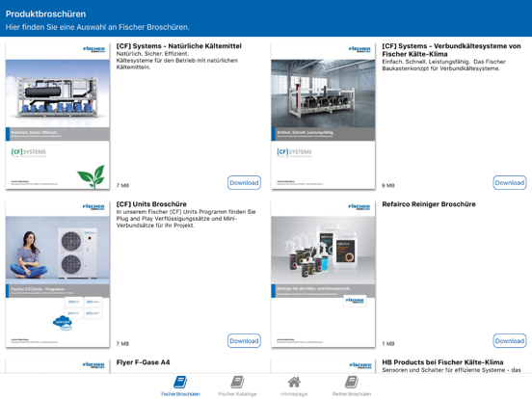Select the Fischer Broschüren tab label
532x399 pixels.
pos(180,394)
